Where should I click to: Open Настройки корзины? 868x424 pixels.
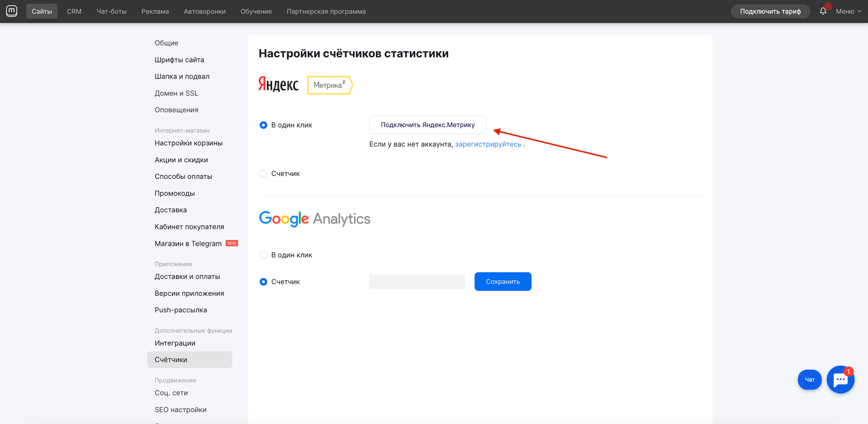coord(189,143)
